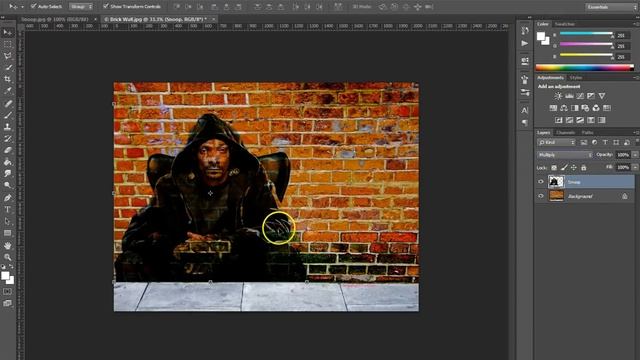Add a Brightness/Contrast adjustment

(x=558, y=96)
